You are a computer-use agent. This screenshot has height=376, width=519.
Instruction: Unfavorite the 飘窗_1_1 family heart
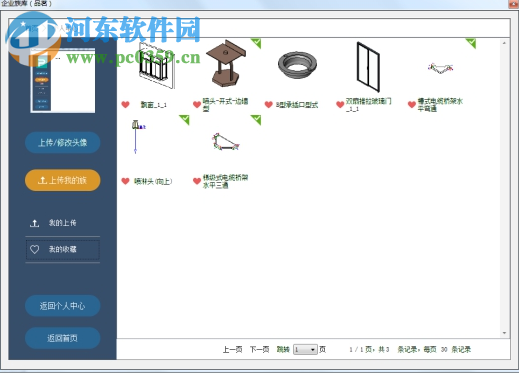(x=125, y=105)
